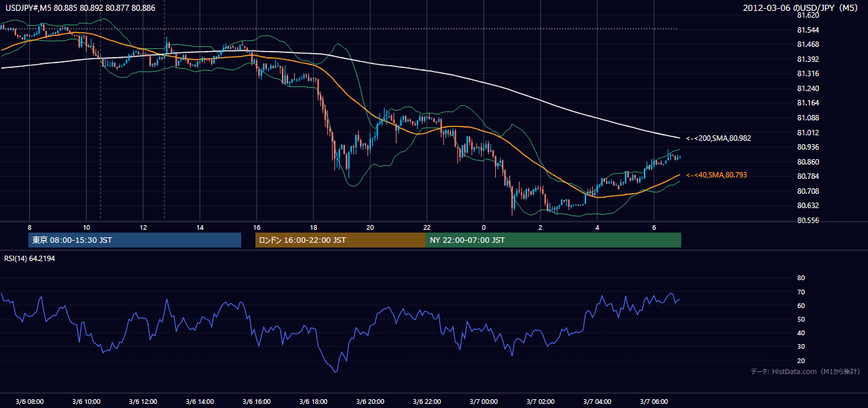Click the RSI level 20 axis label
This screenshot has width=868, height=408.
tap(801, 360)
